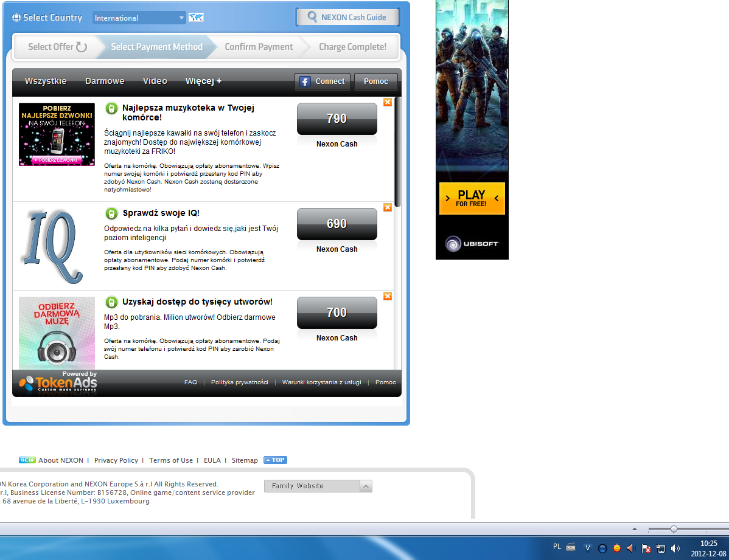
Task: Click the white volume speaker tray icon
Action: point(675,548)
